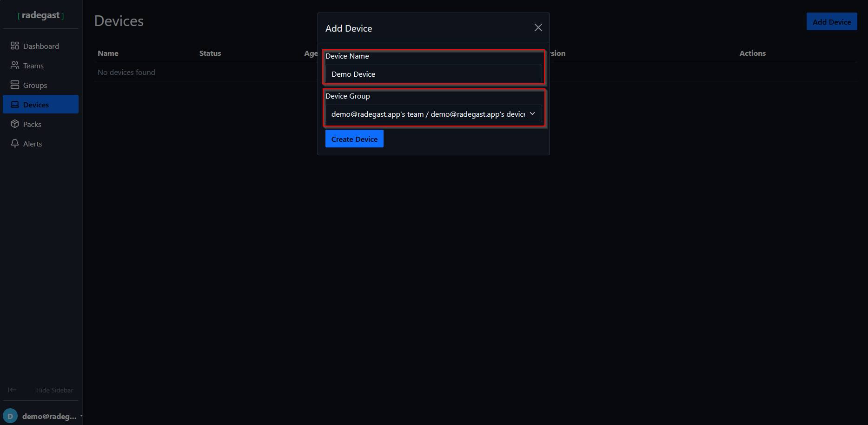
Task: Close the Add Device dialog
Action: [x=538, y=27]
